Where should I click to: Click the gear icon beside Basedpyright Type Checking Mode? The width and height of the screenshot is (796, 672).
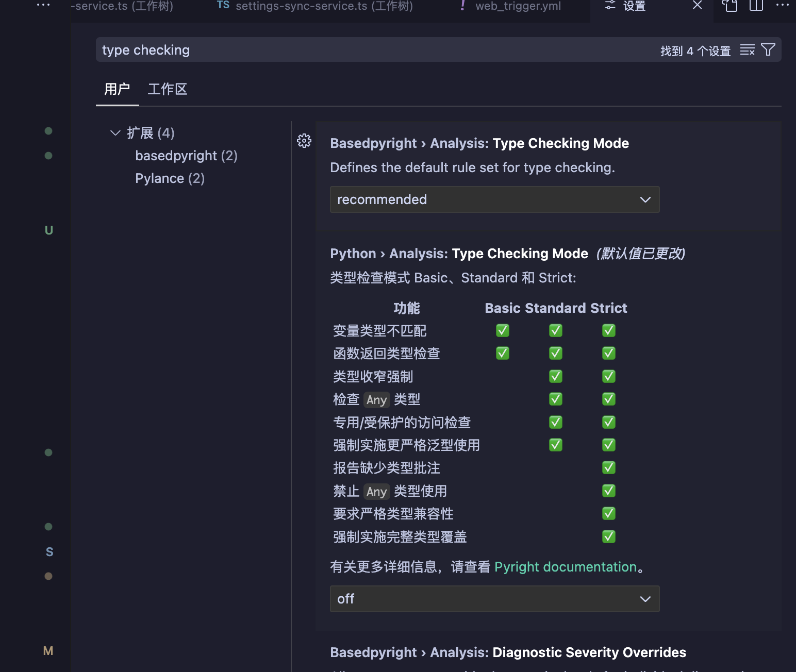(x=304, y=141)
